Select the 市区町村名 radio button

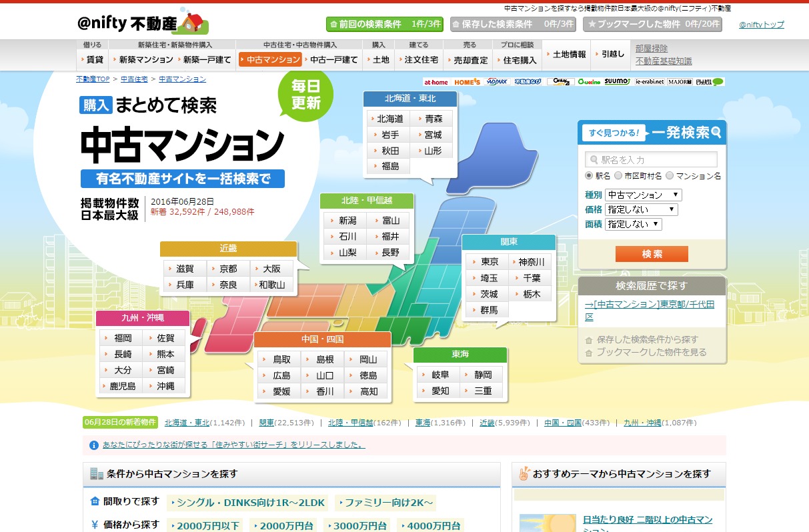618,176
